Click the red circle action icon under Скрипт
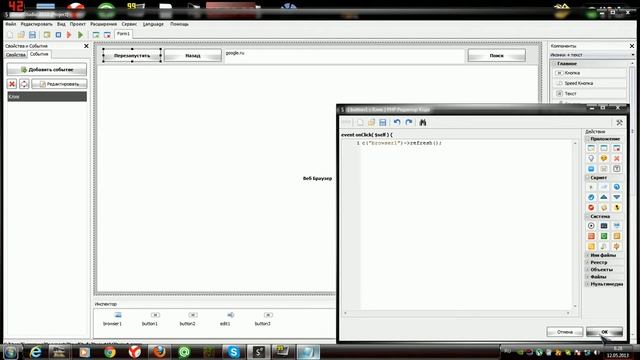 click(x=591, y=207)
